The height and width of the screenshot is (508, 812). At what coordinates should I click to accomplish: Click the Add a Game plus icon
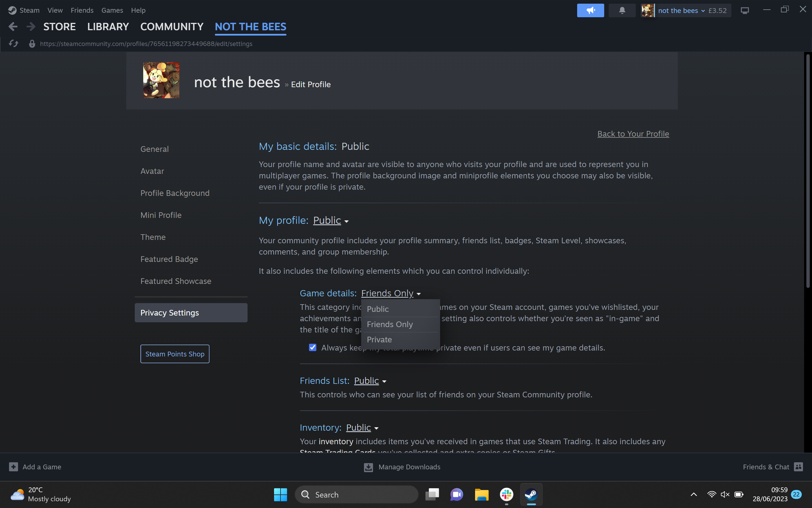14,467
